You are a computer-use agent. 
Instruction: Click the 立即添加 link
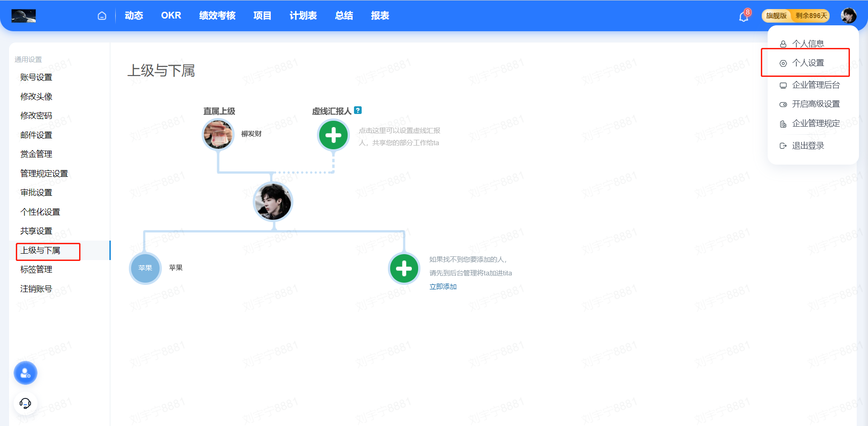(443, 287)
